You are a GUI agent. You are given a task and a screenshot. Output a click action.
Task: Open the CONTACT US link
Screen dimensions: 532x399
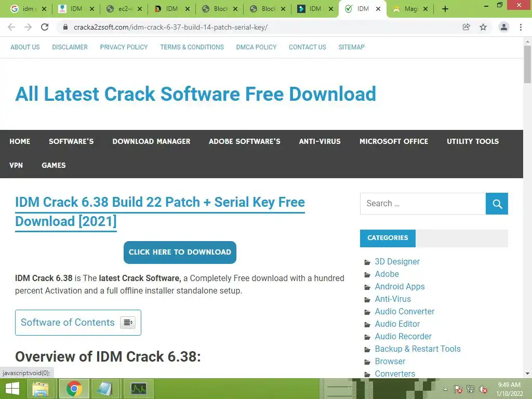coord(308,47)
